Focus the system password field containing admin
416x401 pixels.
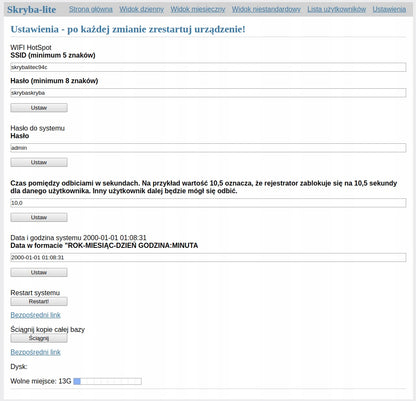(x=208, y=148)
